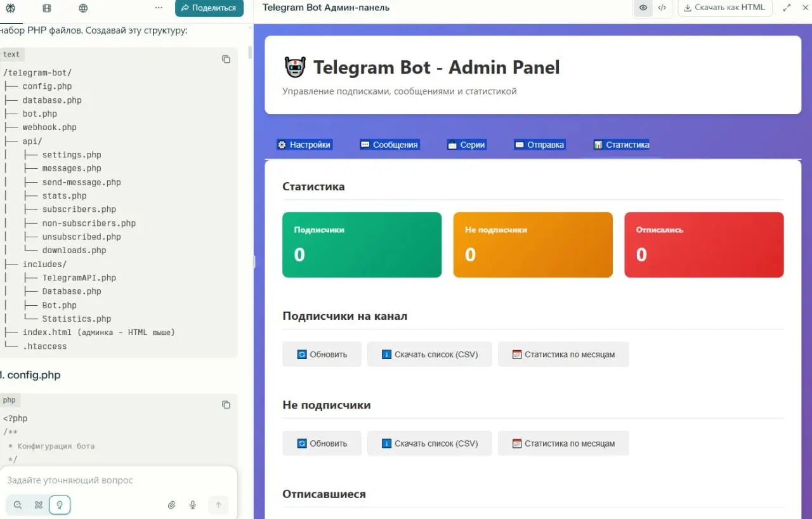The image size is (812, 519).
Task: Click Database.php under includes
Action: click(x=72, y=292)
